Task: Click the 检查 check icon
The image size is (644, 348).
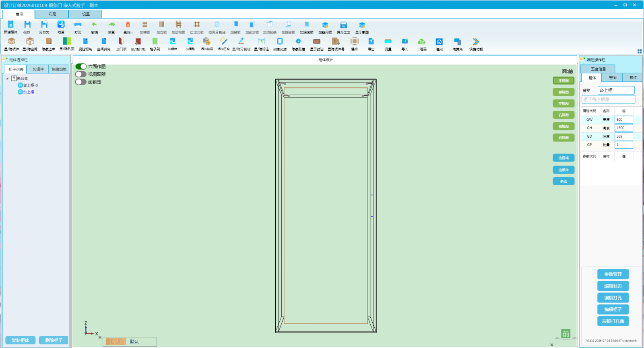Action: 61,25
